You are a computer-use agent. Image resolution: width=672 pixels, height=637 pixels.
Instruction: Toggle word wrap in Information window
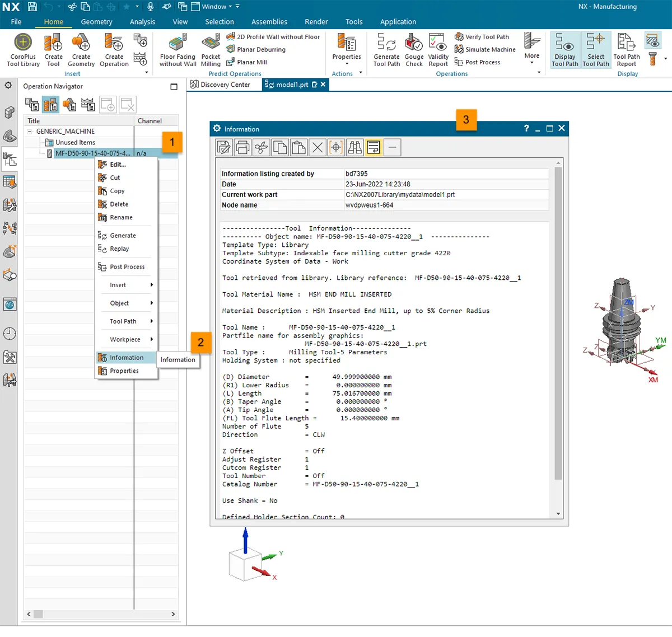[x=374, y=148]
